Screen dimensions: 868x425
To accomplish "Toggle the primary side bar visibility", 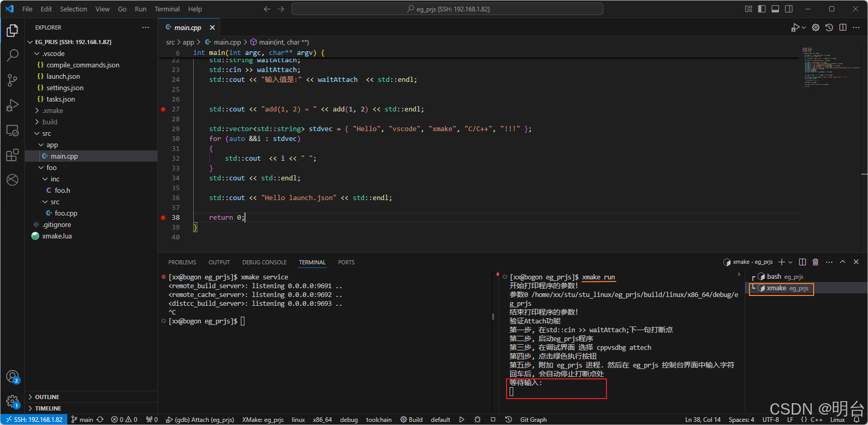I will 762,9.
